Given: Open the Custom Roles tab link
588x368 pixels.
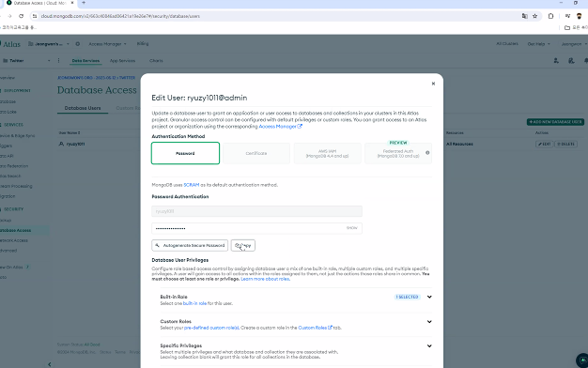Looking at the screenshot, I should pos(315,328).
